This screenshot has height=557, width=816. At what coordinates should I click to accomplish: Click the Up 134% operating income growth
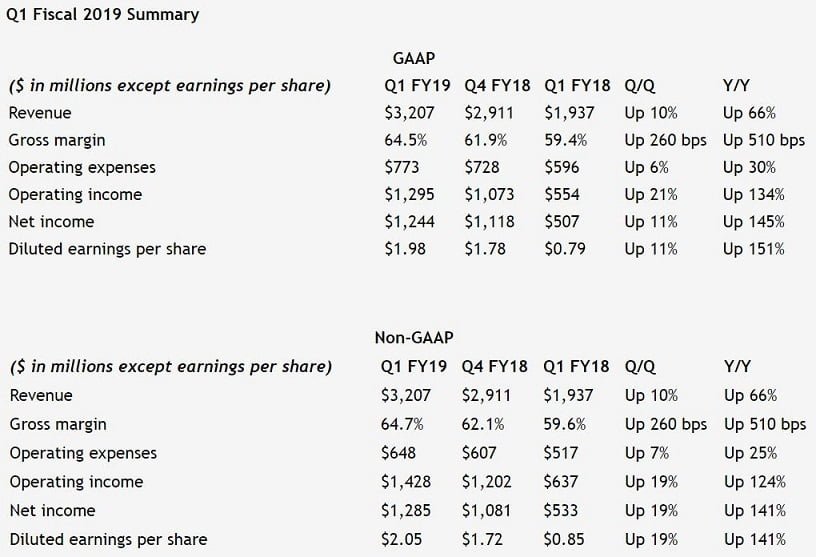[x=753, y=194]
